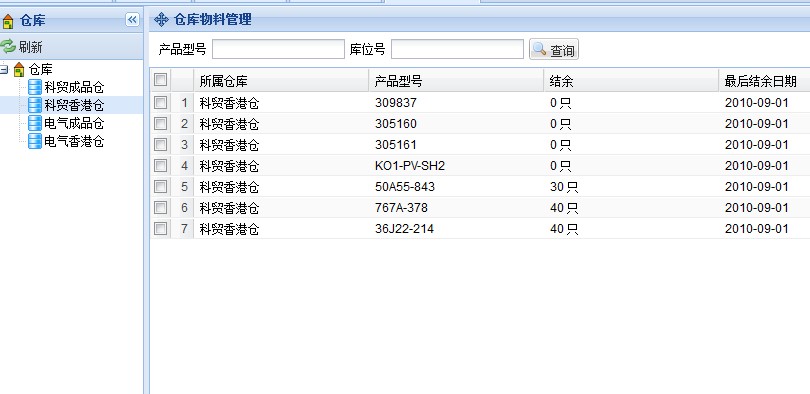Click the 40只 balance in 767A-378 row

point(564,208)
